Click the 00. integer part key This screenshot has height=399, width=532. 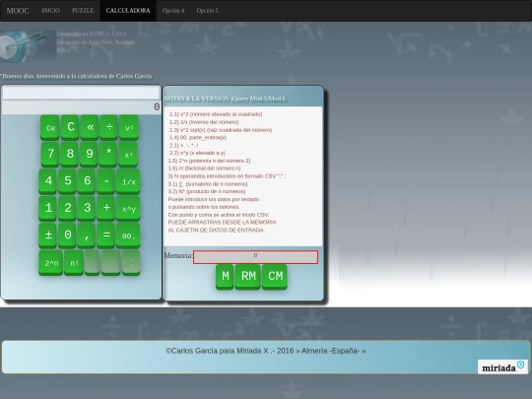click(128, 234)
